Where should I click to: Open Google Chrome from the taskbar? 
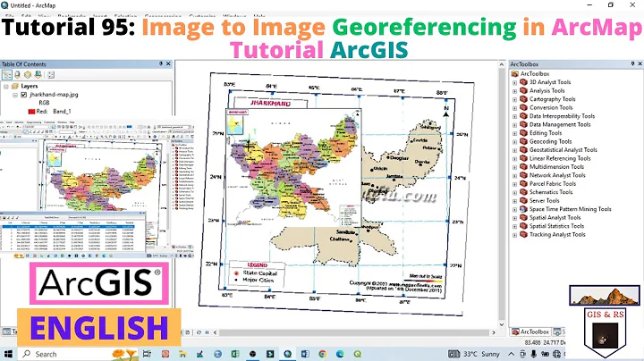click(x=322, y=354)
